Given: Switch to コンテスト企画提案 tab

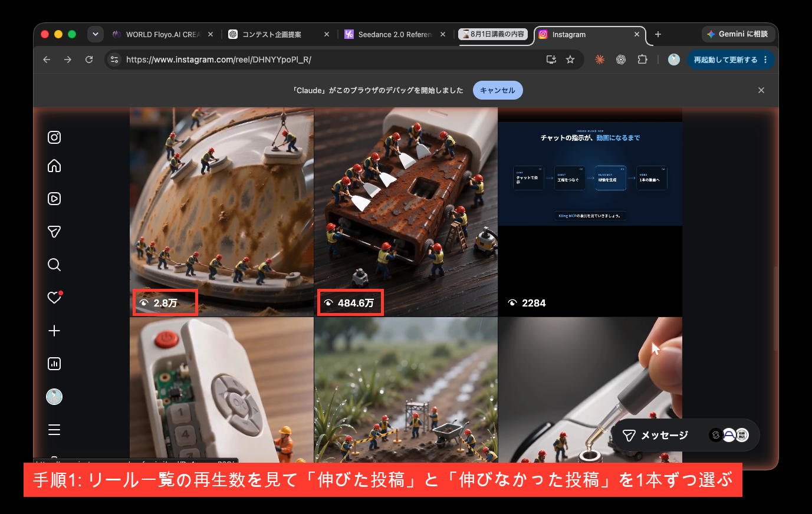Looking at the screenshot, I should [279, 34].
